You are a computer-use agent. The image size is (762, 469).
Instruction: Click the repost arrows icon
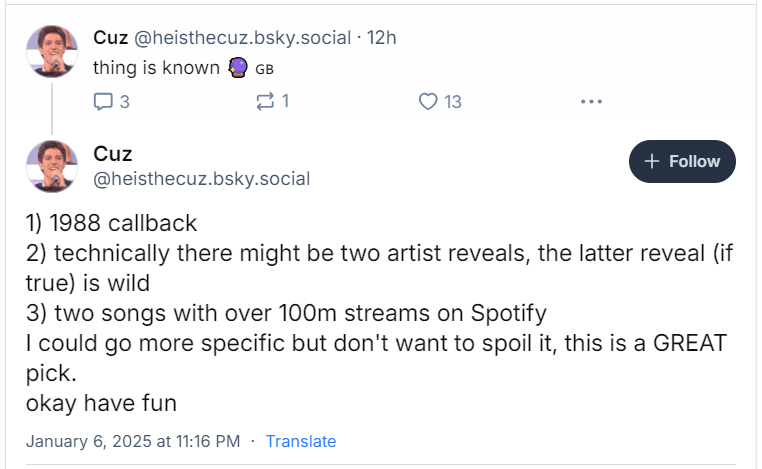pyautogui.click(x=265, y=101)
